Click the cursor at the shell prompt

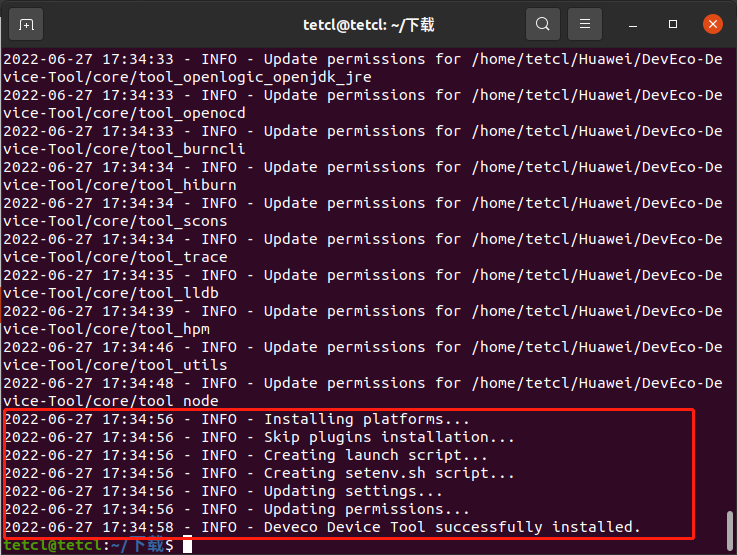(x=187, y=545)
